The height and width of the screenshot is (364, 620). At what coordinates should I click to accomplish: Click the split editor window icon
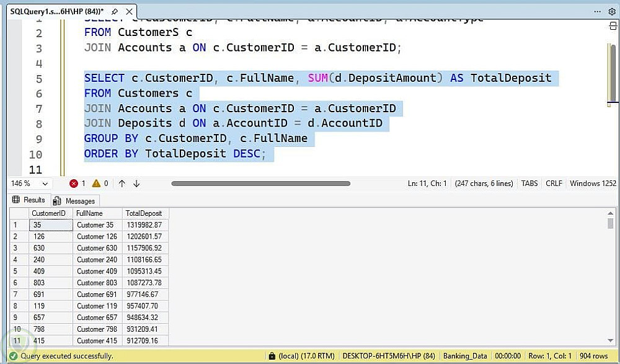[x=613, y=27]
